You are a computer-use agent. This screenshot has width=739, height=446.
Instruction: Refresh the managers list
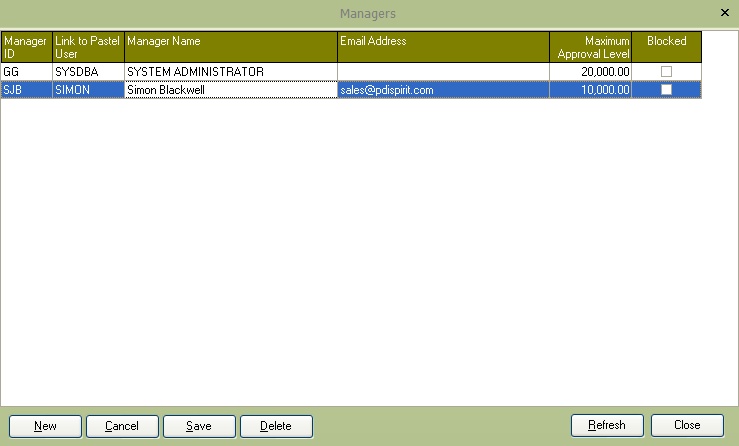coord(607,425)
